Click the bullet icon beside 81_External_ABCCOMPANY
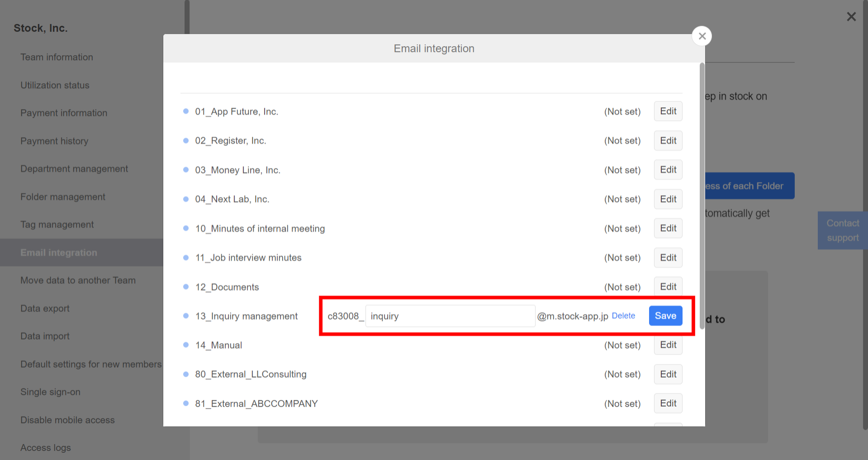This screenshot has width=868, height=460. 186,404
